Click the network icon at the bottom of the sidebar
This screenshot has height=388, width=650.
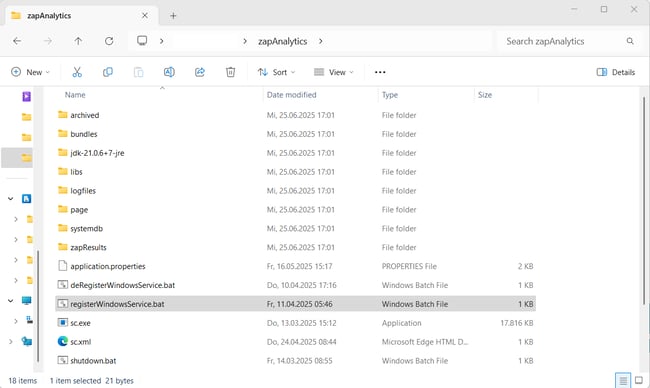click(27, 341)
